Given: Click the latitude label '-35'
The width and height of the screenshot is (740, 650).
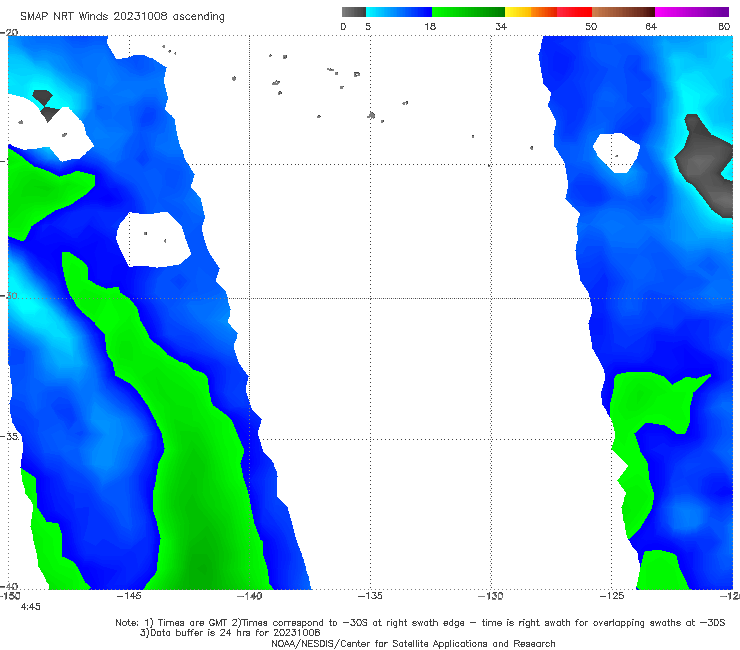Looking at the screenshot, I should point(10,436).
